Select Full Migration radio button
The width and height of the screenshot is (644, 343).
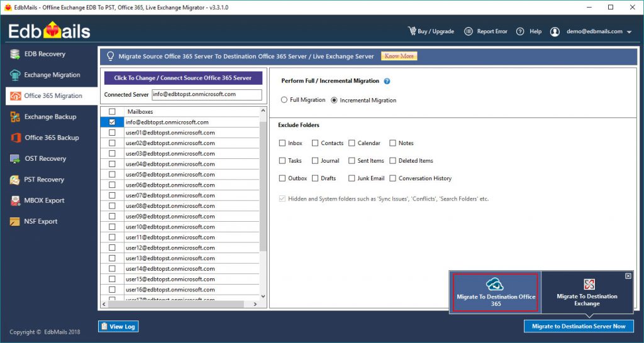[x=284, y=100]
